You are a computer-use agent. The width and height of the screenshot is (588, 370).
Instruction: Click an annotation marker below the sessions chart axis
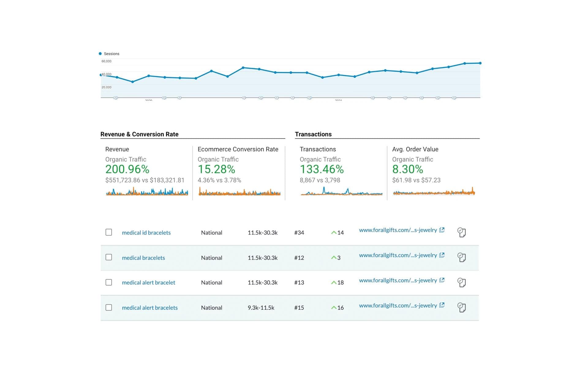coord(116,97)
